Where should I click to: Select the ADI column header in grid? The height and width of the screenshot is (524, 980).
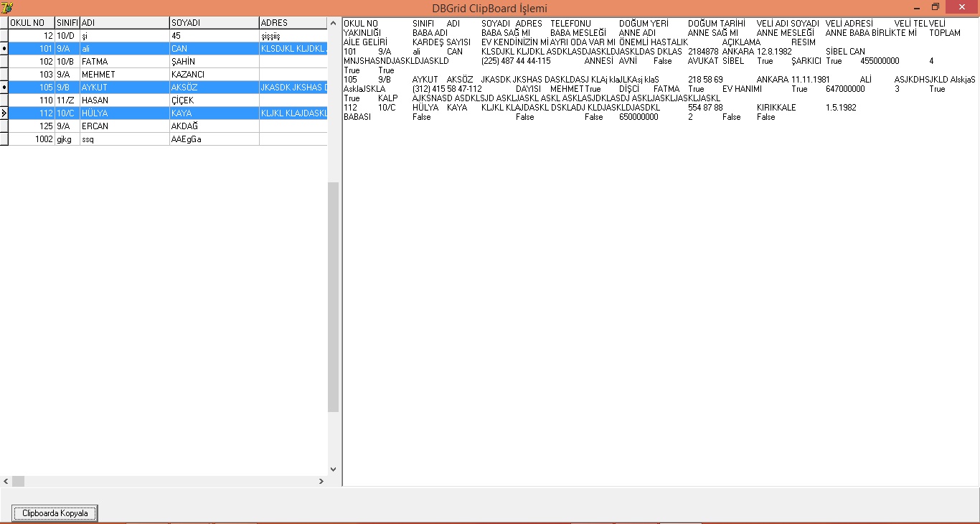(x=125, y=23)
